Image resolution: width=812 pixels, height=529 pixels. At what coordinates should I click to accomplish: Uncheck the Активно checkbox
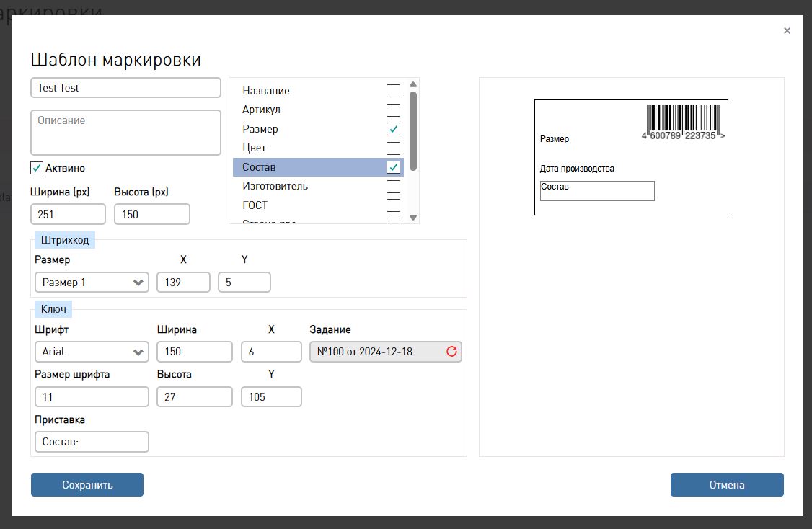(x=36, y=168)
